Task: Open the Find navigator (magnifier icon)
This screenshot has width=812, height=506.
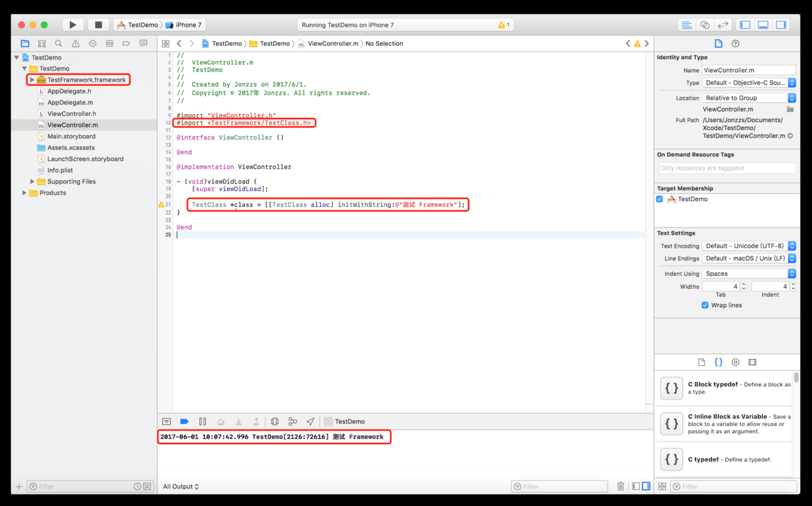Action: 58,44
